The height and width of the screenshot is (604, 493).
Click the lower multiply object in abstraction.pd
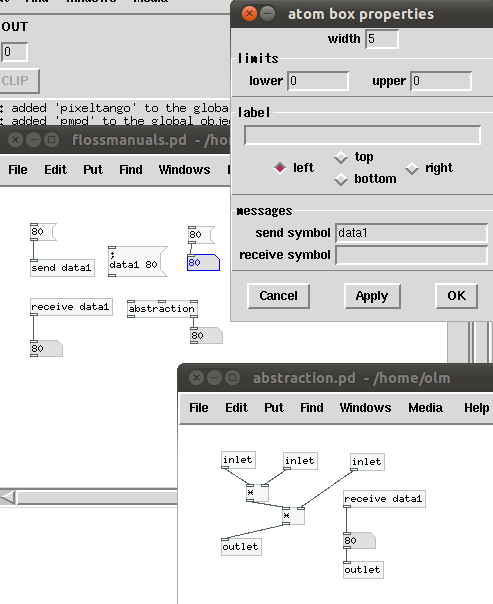click(x=293, y=516)
